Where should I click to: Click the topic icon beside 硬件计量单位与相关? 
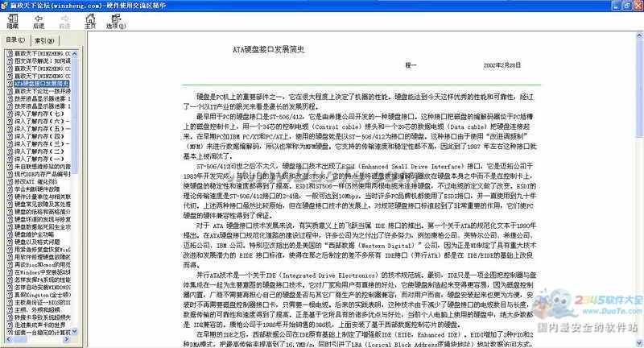(x=10, y=197)
